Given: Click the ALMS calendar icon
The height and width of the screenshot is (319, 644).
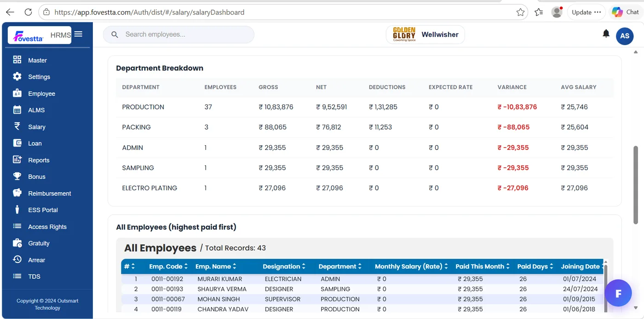Looking at the screenshot, I should pos(17,110).
